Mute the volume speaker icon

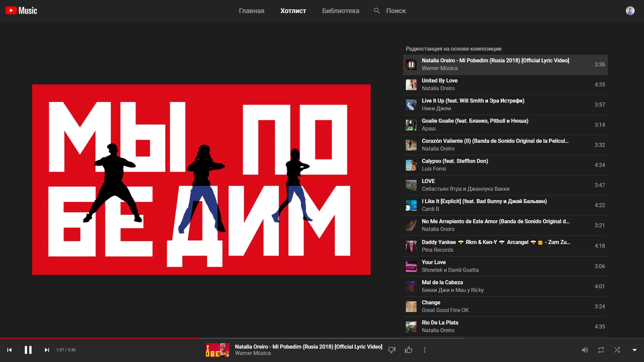585,350
